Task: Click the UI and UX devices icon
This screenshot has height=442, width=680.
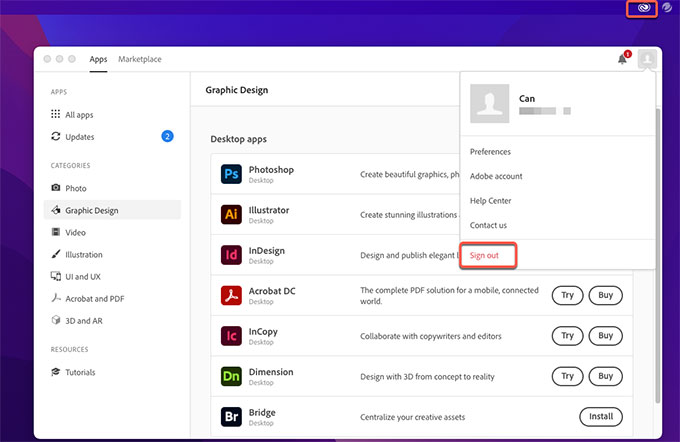Action: (56, 276)
